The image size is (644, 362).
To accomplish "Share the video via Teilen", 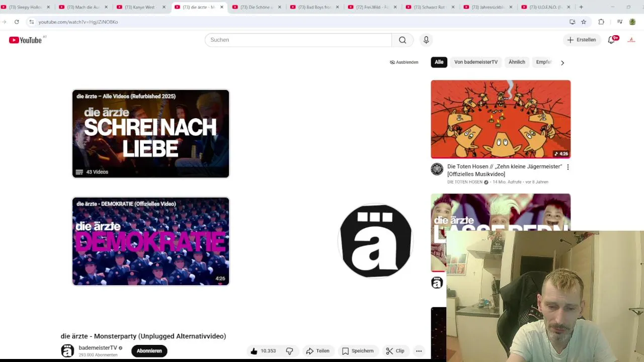I will point(317,351).
